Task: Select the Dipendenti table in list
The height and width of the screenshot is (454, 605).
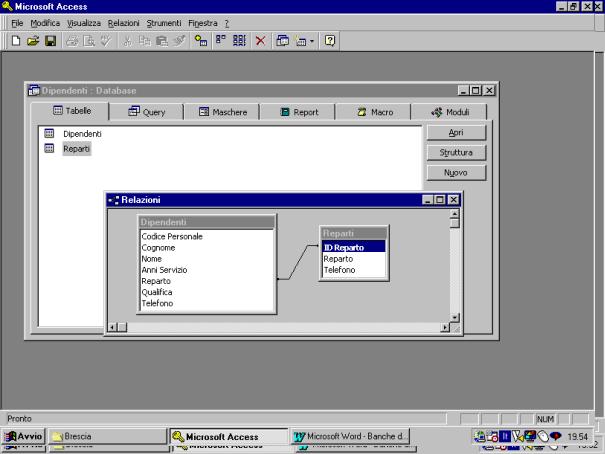Action: 82,134
